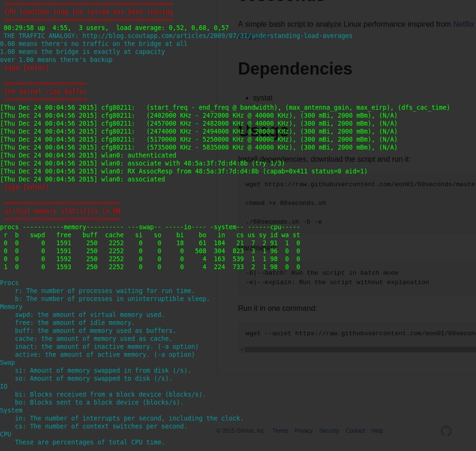This screenshot has height=451, width=476.
Task: Click the 'free' column header in vmstat table
Action: click(x=64, y=235)
